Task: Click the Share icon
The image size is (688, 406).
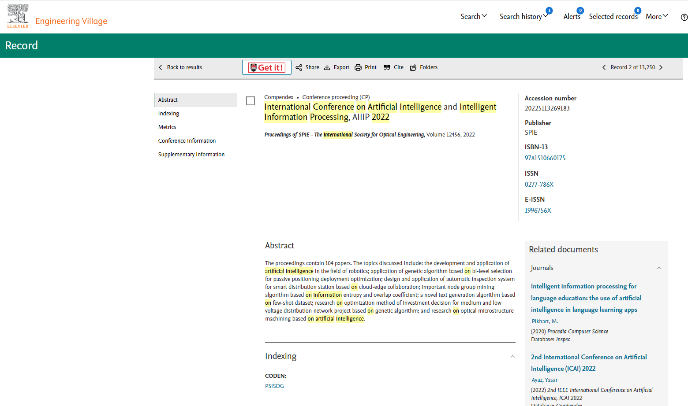Action: pos(299,68)
